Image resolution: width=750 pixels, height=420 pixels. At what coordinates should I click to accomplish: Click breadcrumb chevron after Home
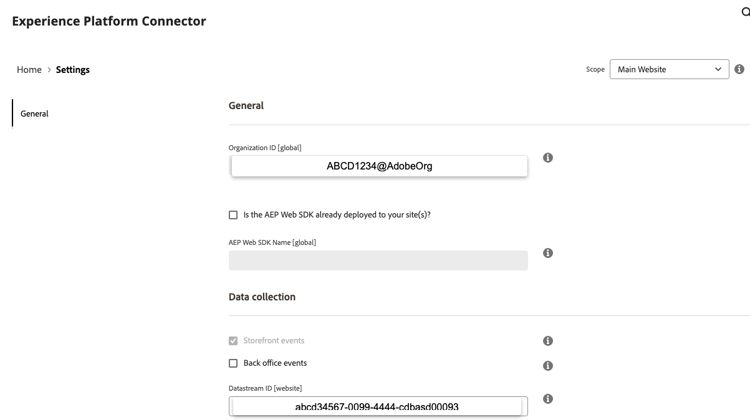[49, 70]
